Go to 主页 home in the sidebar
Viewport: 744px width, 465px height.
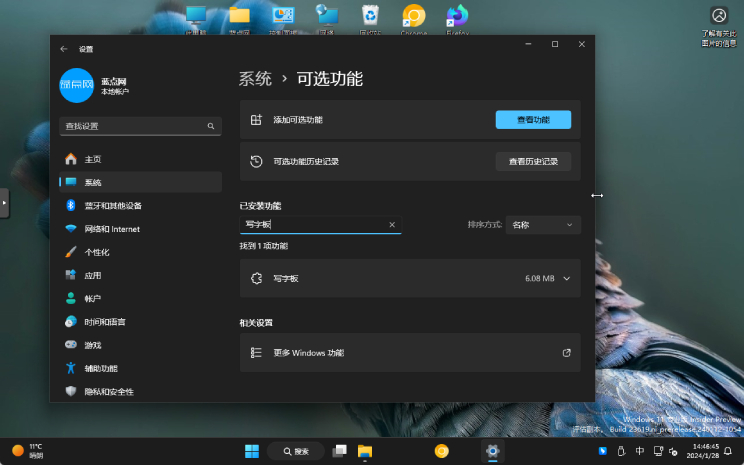tap(92, 159)
